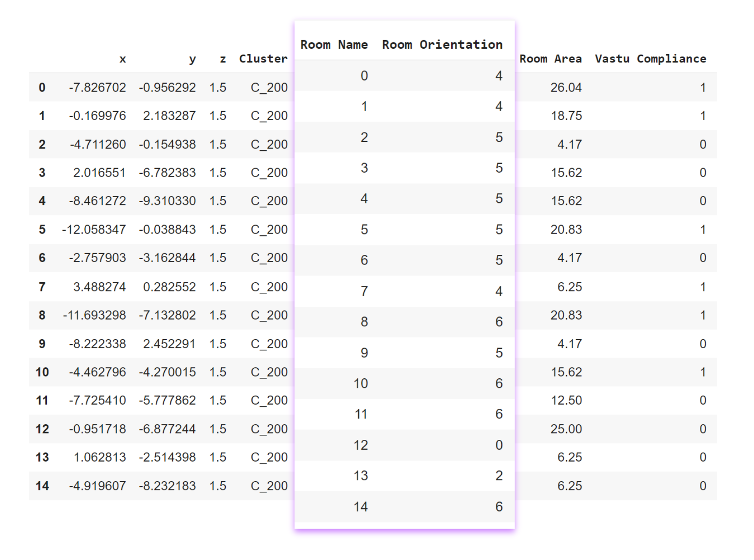Click Room Name 14 in highlighted panel

pos(361,507)
